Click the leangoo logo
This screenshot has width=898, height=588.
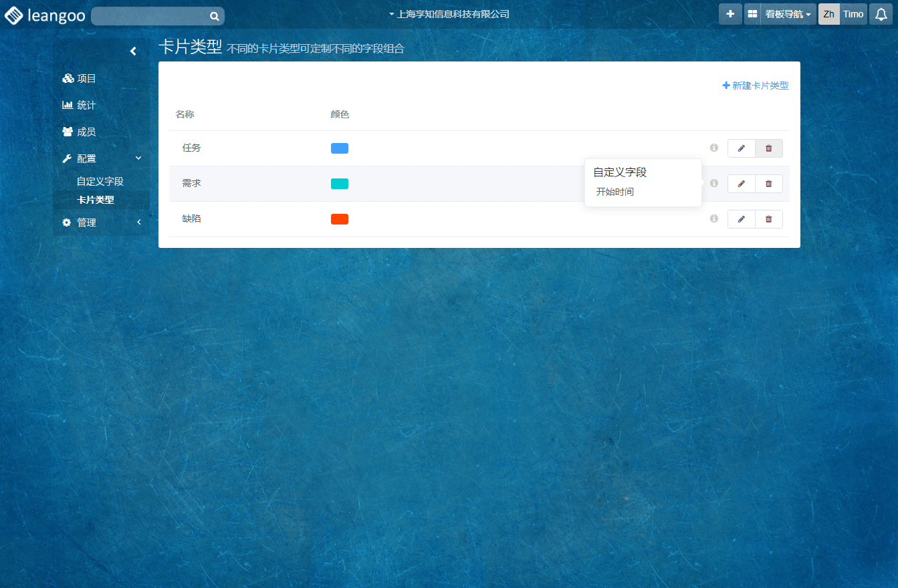point(45,15)
